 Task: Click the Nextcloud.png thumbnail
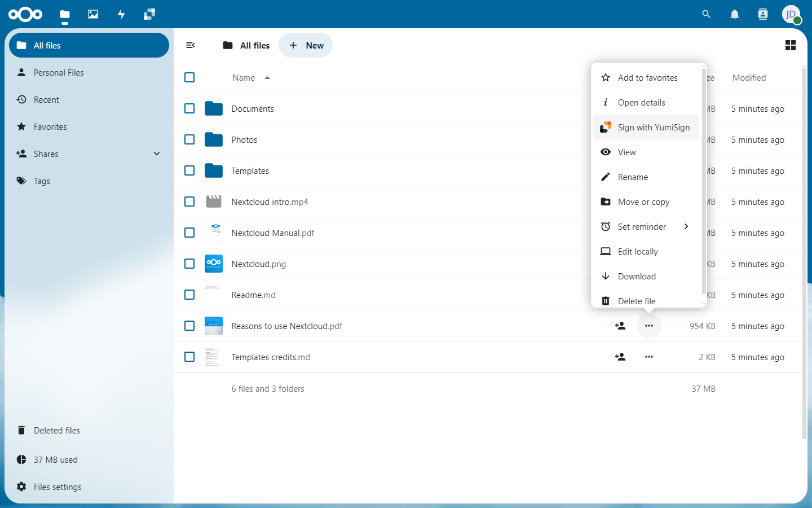[x=214, y=264]
